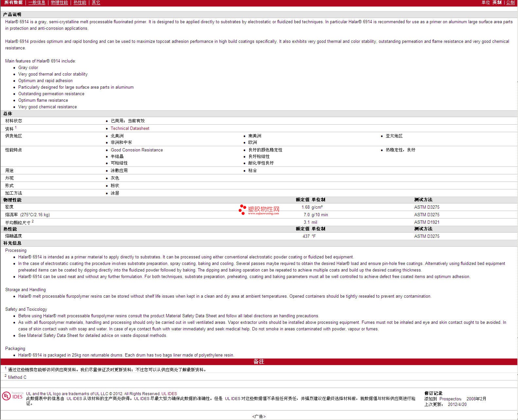
Task: Click the 熔流率 (275°C/2.16 kg) label
Action: [27, 215]
